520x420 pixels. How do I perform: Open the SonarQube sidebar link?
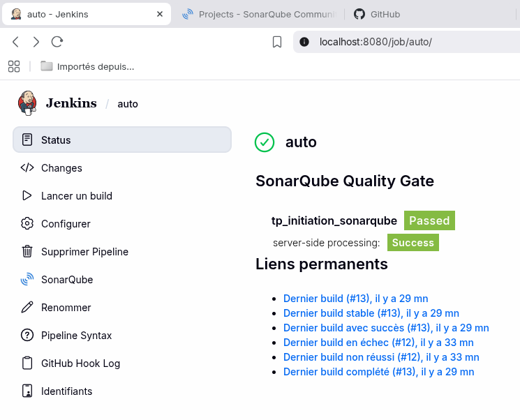122,279
